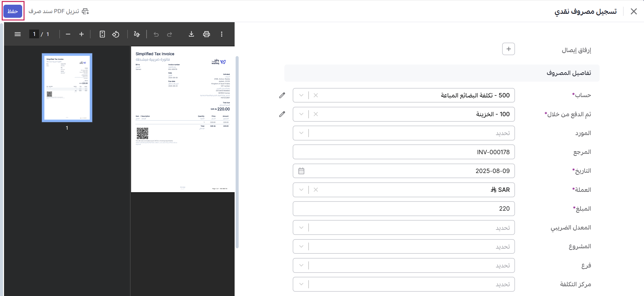
Task: Click the fit to page icon
Action: (x=102, y=34)
